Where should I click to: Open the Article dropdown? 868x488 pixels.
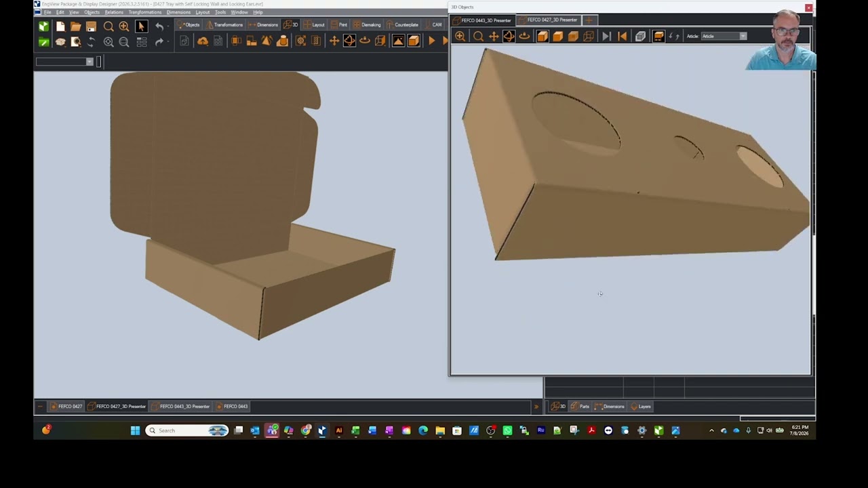point(723,36)
